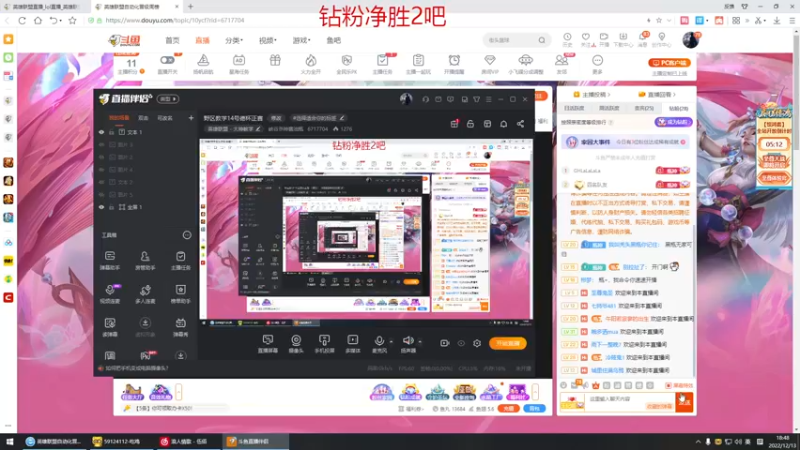Open the 游戏 dropdown in Douyu nav

pos(302,40)
